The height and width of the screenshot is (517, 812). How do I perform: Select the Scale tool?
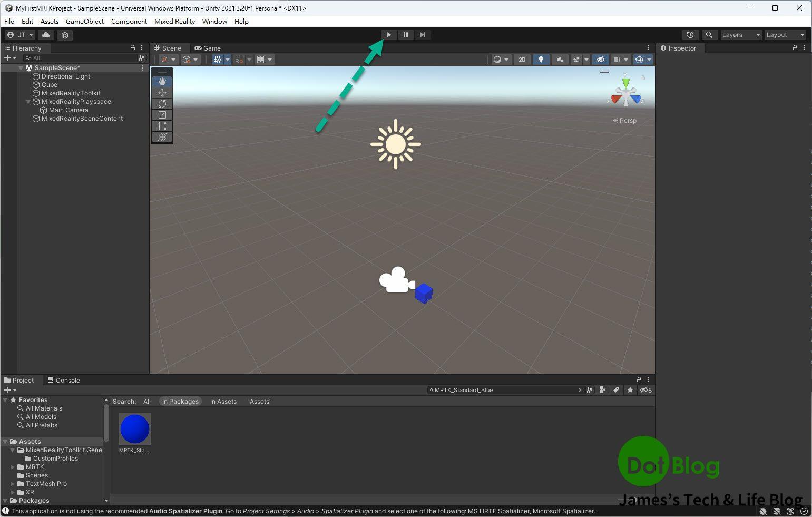tap(162, 115)
